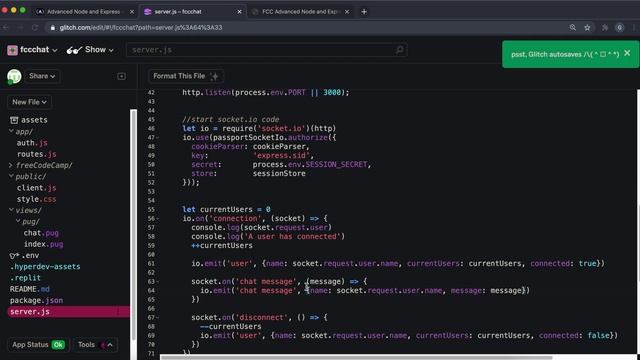Open a new browser tab

point(364,12)
